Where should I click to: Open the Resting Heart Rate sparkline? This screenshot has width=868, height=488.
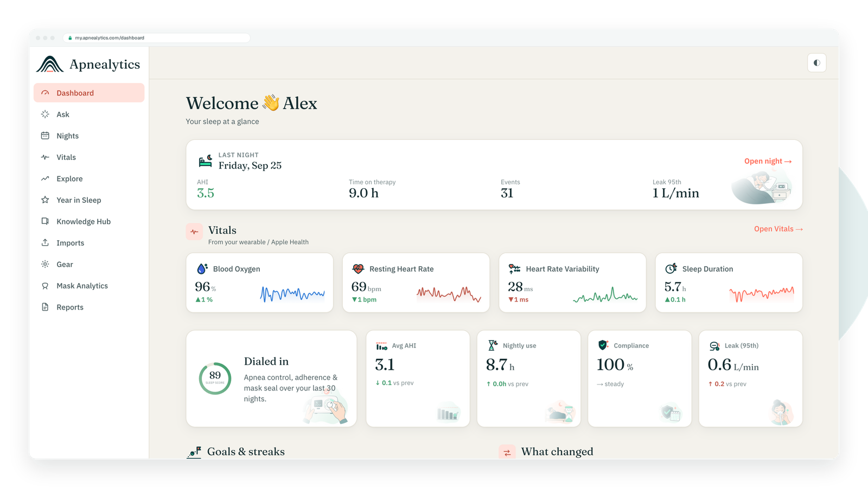(x=449, y=294)
